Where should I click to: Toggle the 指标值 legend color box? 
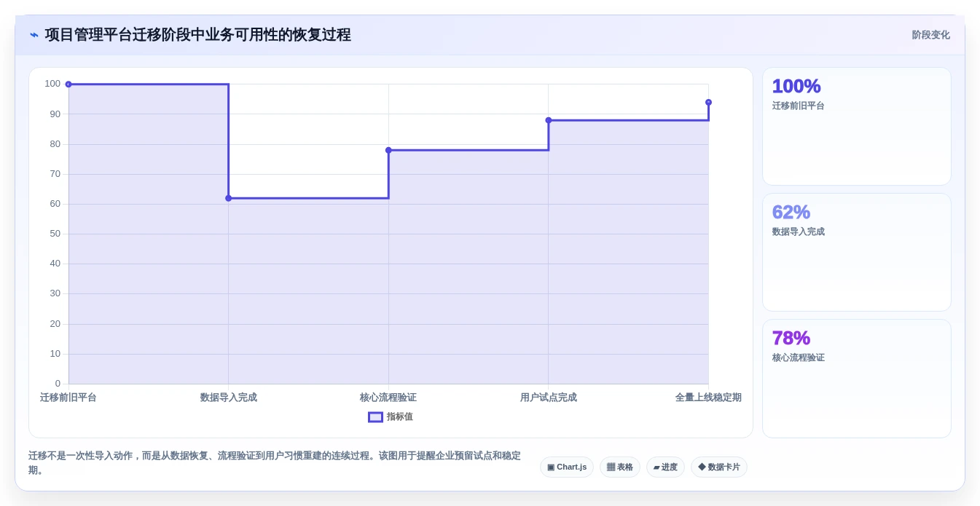[375, 417]
